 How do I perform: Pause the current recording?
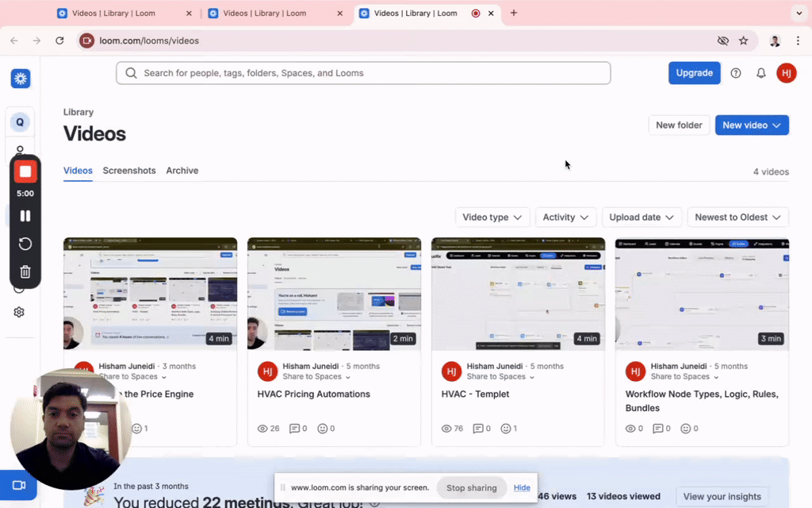click(25, 216)
